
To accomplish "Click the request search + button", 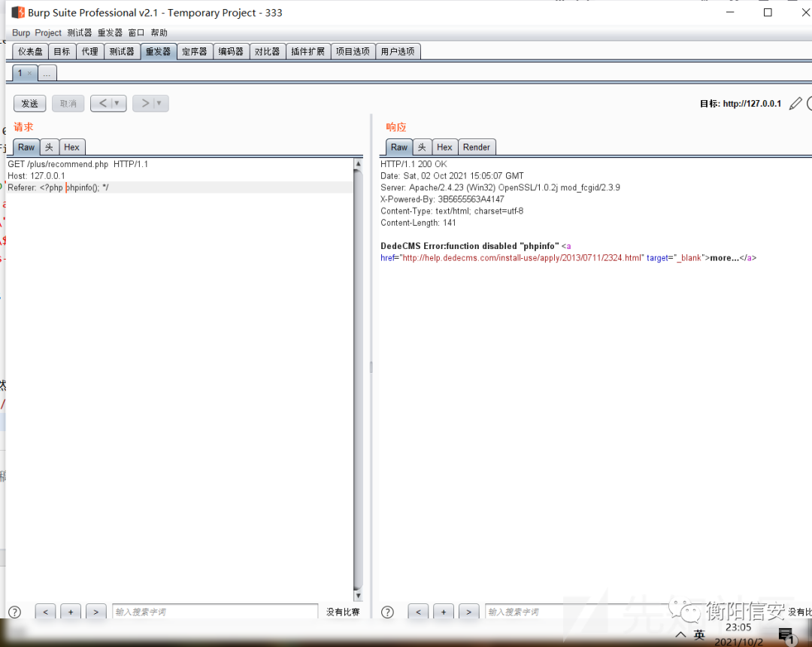I will pos(71,612).
